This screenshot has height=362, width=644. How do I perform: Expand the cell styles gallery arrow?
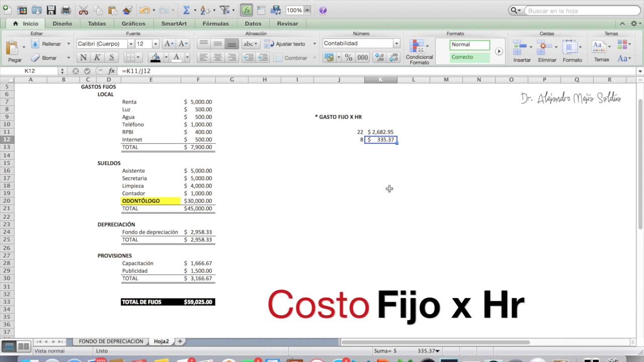[x=499, y=51]
